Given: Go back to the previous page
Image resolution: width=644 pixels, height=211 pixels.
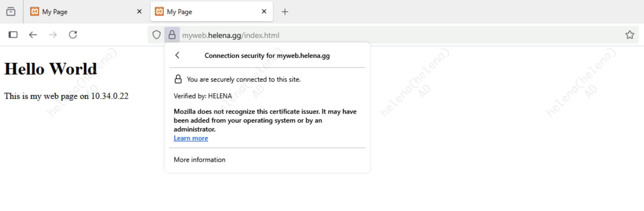Looking at the screenshot, I should [33, 35].
